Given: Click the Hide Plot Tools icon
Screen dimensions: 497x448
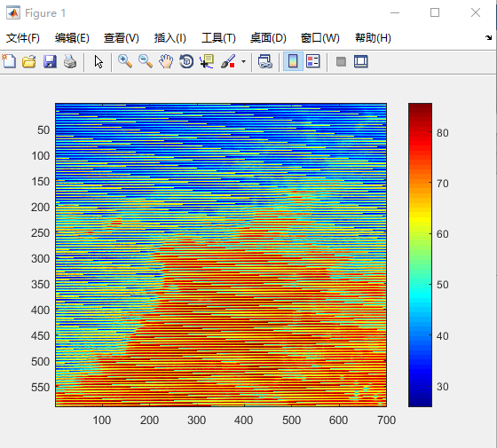Looking at the screenshot, I should click(341, 61).
